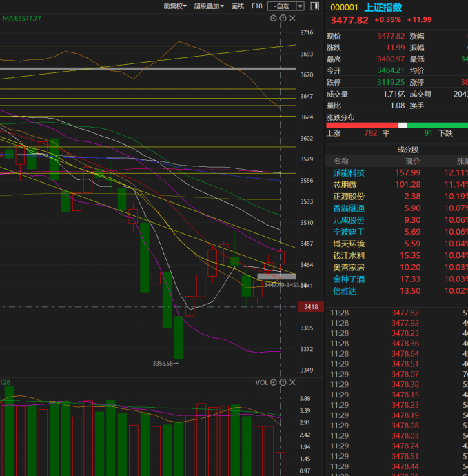Sort constituents by 现价 column
The height and width of the screenshot is (476, 468).
(x=412, y=161)
